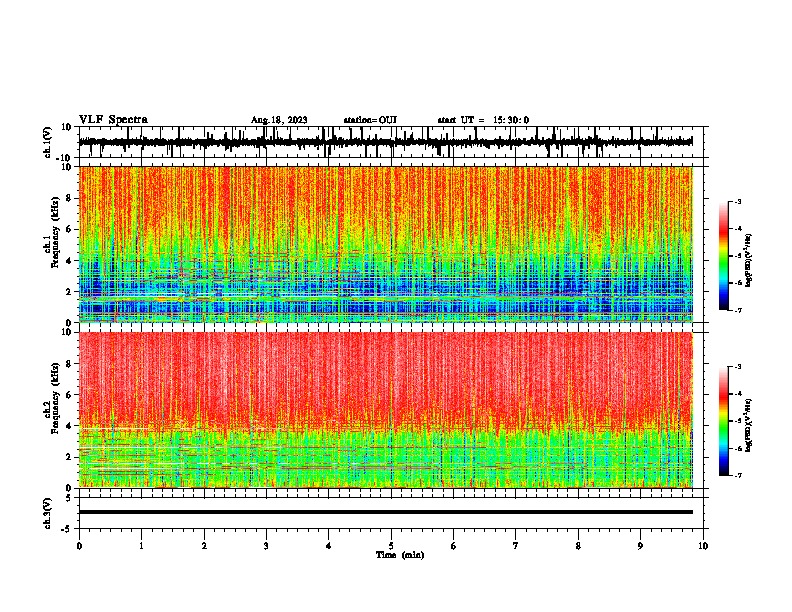Click the time axis tick label '8'
This screenshot has width=792, height=612.
tap(578, 546)
